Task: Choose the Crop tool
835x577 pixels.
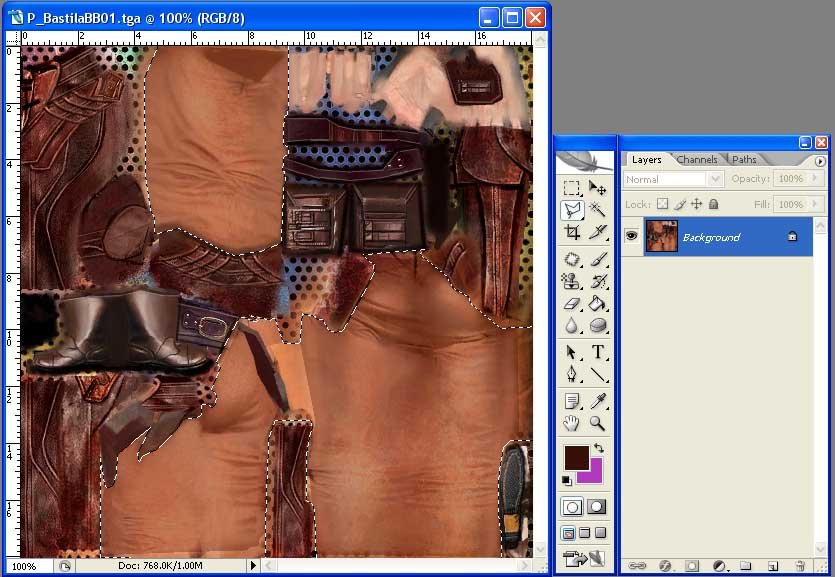Action: (572, 233)
